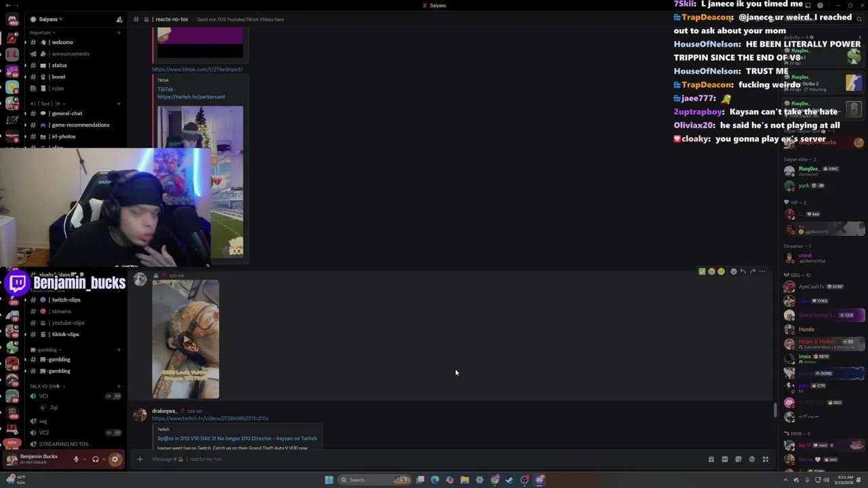Open the twitch.tv/parkercant embed link
This screenshot has height=488, width=868.
(191, 97)
